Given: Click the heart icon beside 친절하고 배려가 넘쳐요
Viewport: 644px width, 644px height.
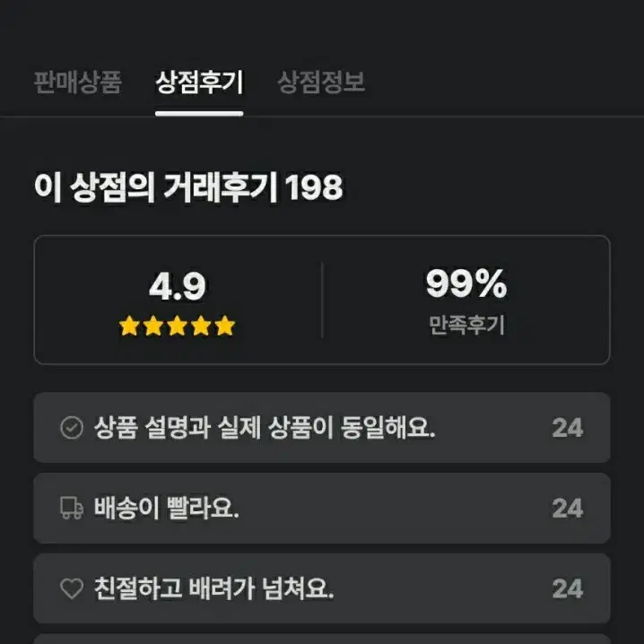Looking at the screenshot, I should pos(72,588).
